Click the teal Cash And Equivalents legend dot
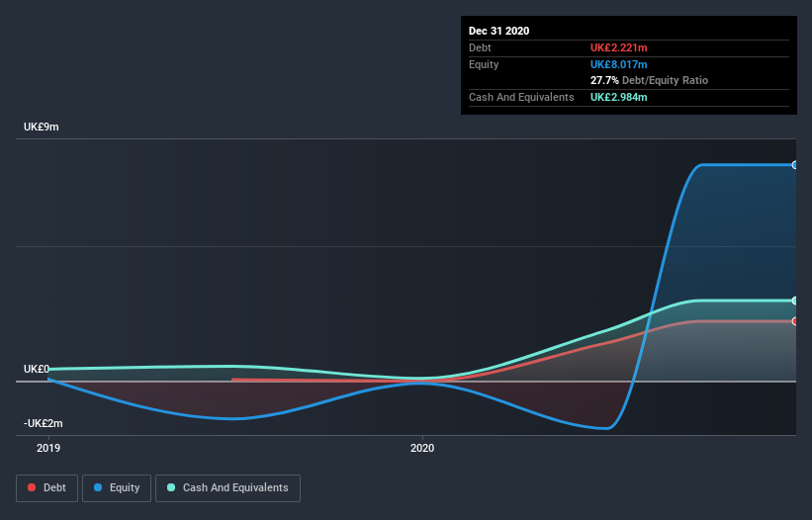Image resolution: width=812 pixels, height=520 pixels. [171, 487]
